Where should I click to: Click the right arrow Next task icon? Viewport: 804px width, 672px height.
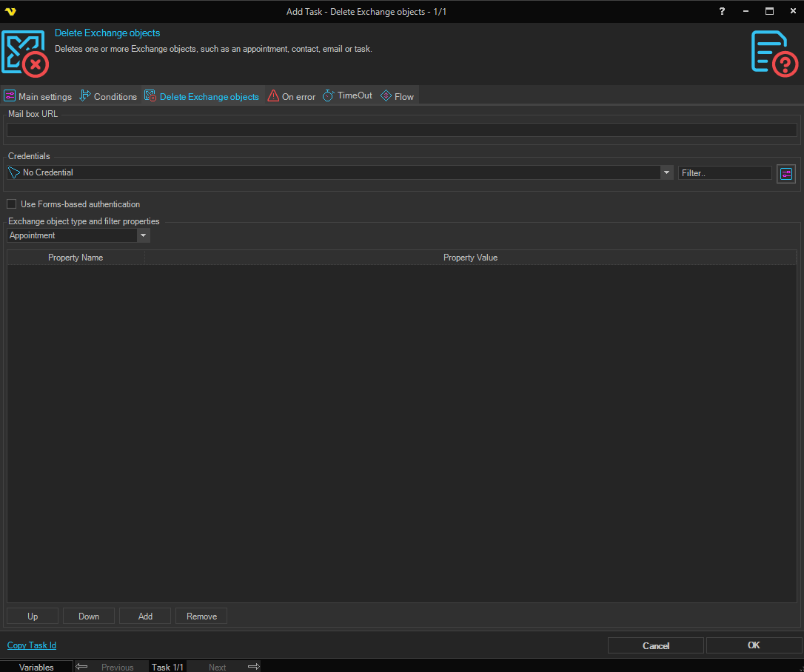click(x=253, y=667)
